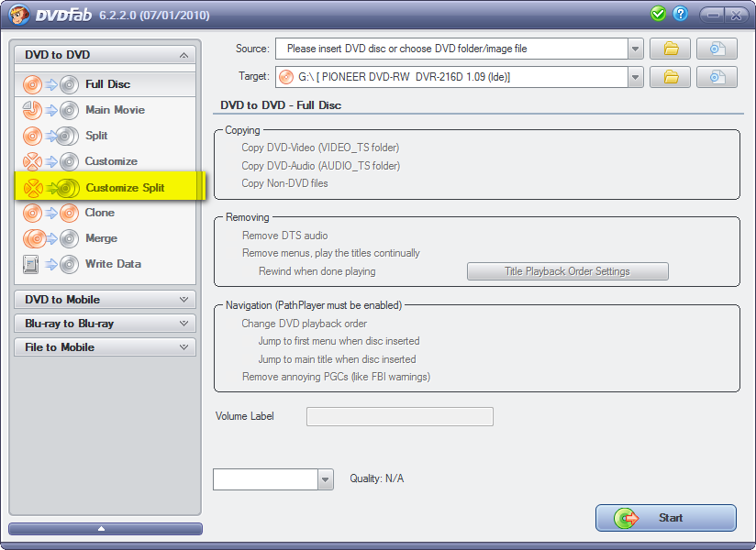756x550 pixels.
Task: Click the Customize crossed disc icon
Action: click(32, 162)
